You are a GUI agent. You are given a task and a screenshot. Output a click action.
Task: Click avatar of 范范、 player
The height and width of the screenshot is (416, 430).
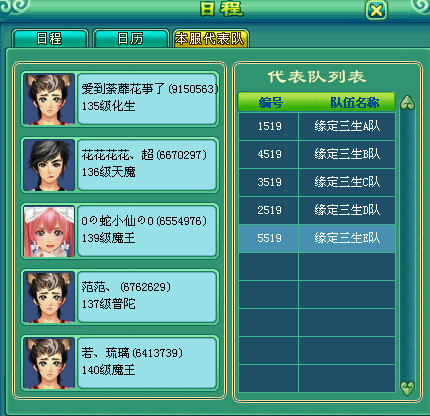tap(49, 297)
